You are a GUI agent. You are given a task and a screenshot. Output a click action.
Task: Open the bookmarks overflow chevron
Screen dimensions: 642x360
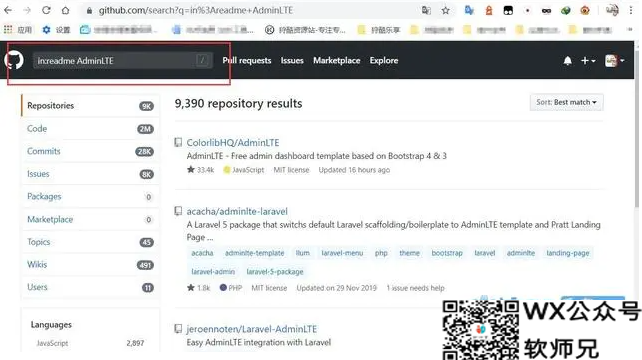tap(630, 29)
